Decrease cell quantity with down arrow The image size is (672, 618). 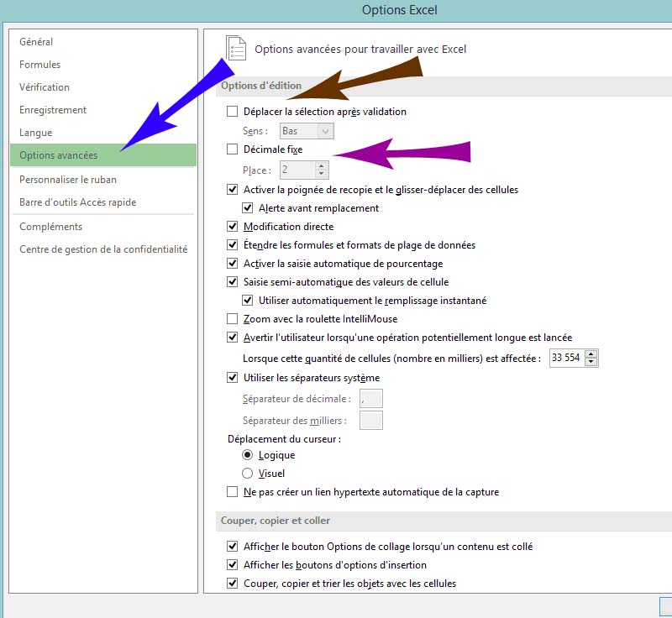pos(591,363)
